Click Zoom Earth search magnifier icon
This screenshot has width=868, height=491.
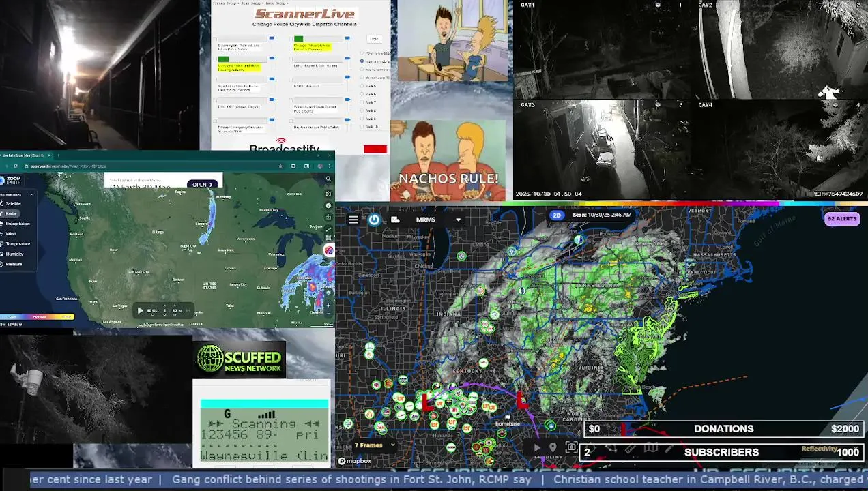click(328, 179)
